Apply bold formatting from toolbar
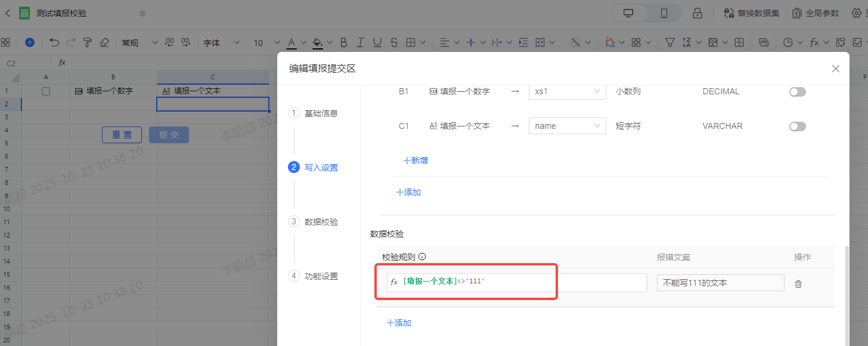The image size is (868, 346). [x=343, y=42]
